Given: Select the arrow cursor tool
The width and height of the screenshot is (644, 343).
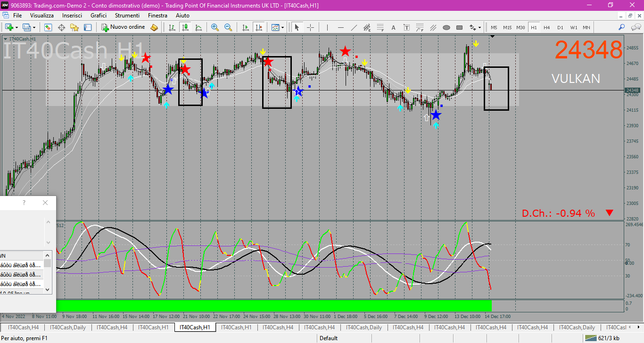Looking at the screenshot, I should [x=297, y=27].
